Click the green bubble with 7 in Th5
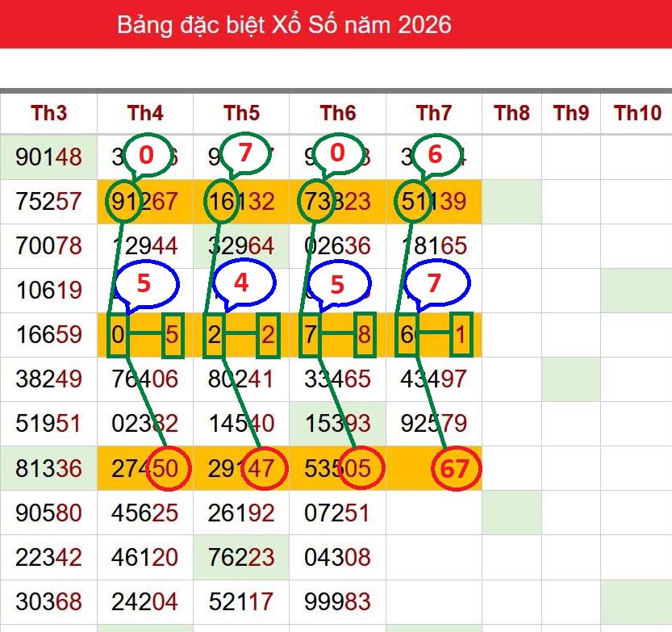This screenshot has height=632, width=672. coord(244,153)
